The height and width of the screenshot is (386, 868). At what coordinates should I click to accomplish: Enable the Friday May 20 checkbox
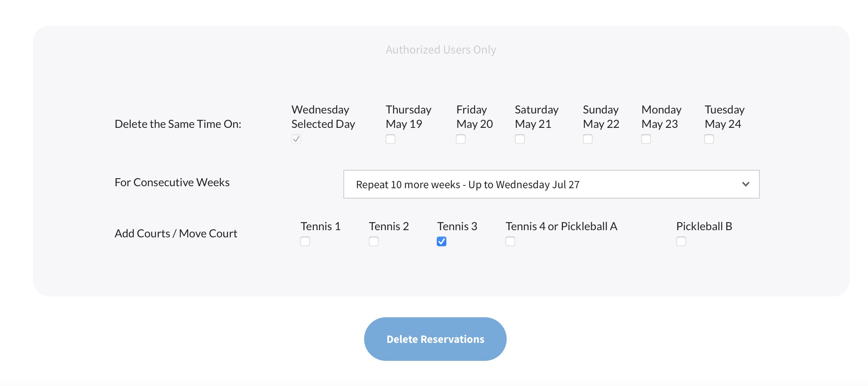461,139
